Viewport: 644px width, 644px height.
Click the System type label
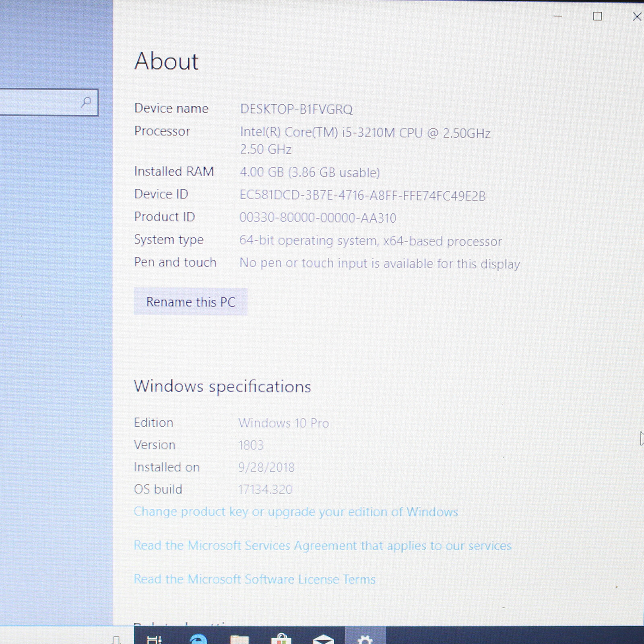(169, 240)
